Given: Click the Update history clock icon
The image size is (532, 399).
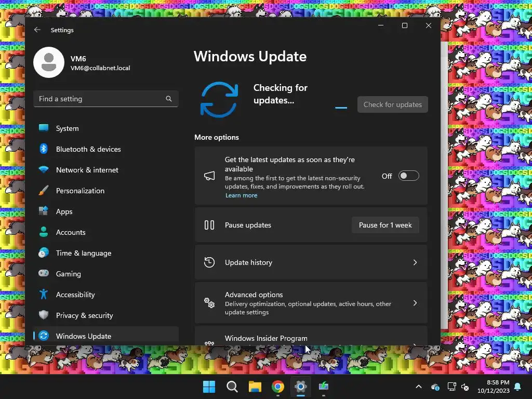Looking at the screenshot, I should tap(209, 262).
